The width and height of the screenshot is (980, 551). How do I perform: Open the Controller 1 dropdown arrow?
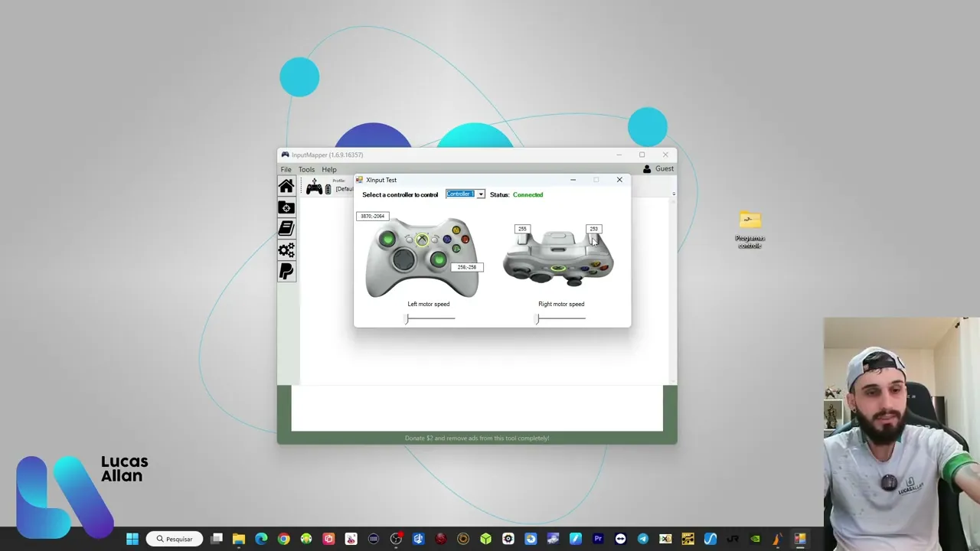click(x=481, y=194)
